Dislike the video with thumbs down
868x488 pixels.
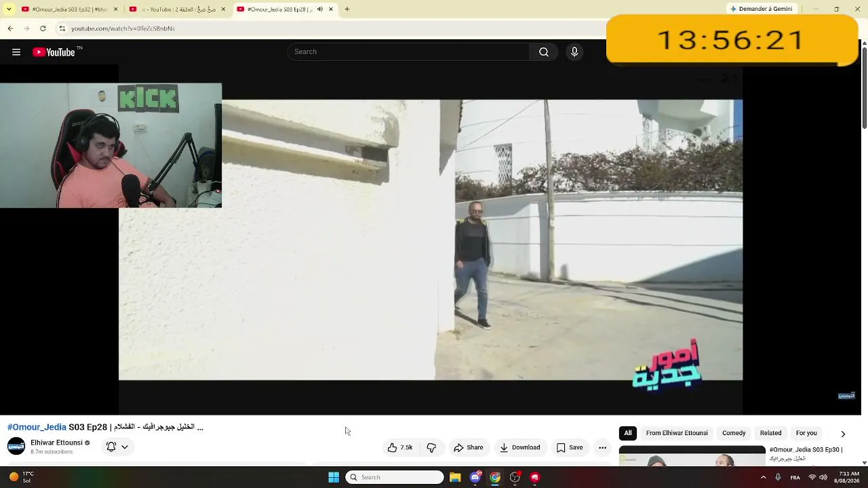[x=431, y=447]
